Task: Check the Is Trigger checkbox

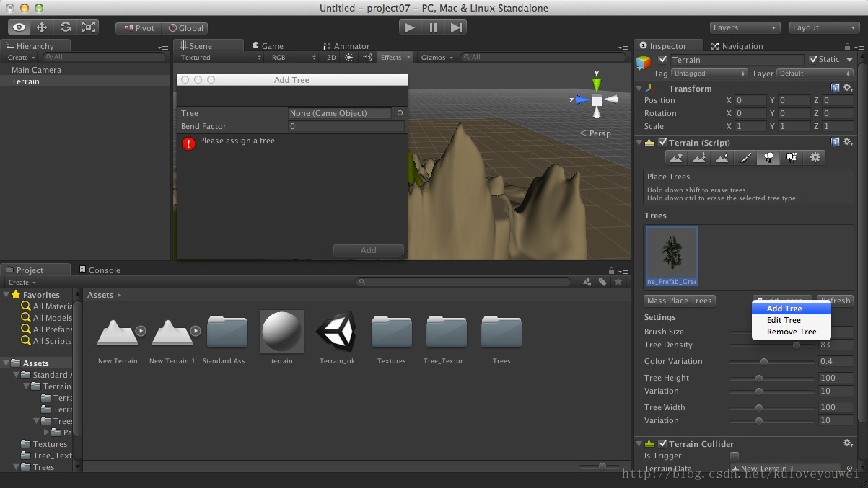Action: click(x=735, y=456)
